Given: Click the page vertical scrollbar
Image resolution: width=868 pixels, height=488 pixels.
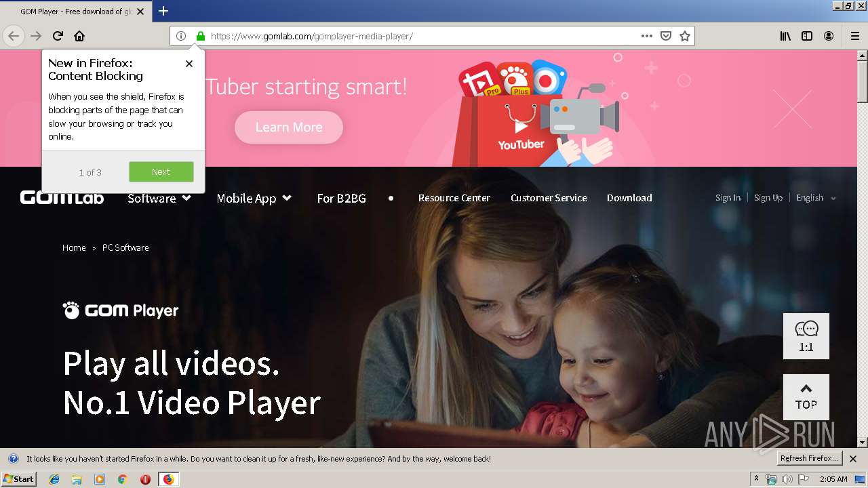Looking at the screenshot, I should pos(862,81).
